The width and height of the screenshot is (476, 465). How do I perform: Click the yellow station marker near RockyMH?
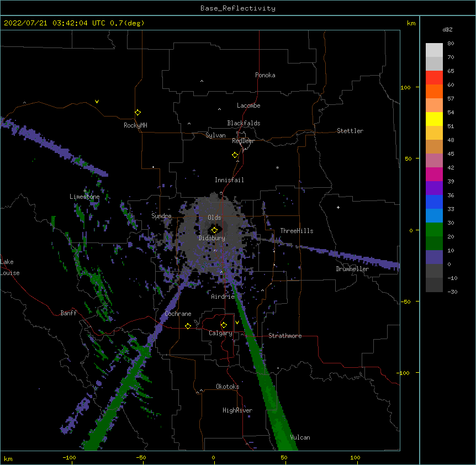coord(138,113)
